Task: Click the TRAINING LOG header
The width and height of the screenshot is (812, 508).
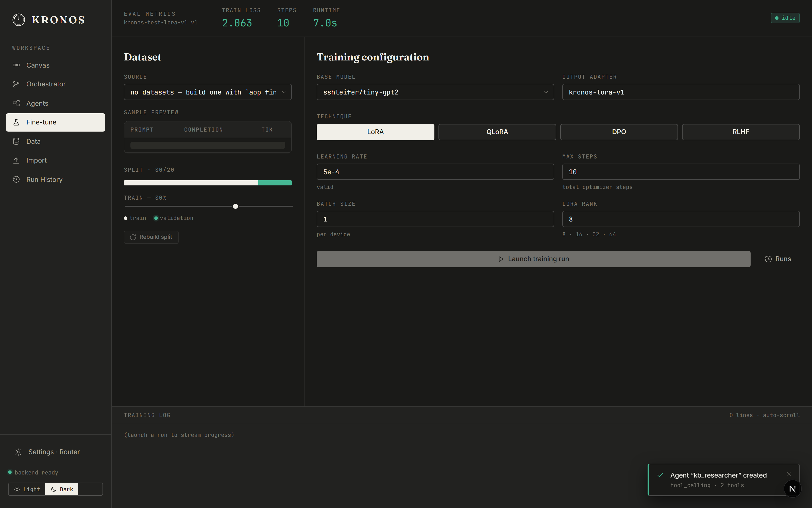Action: (x=147, y=415)
